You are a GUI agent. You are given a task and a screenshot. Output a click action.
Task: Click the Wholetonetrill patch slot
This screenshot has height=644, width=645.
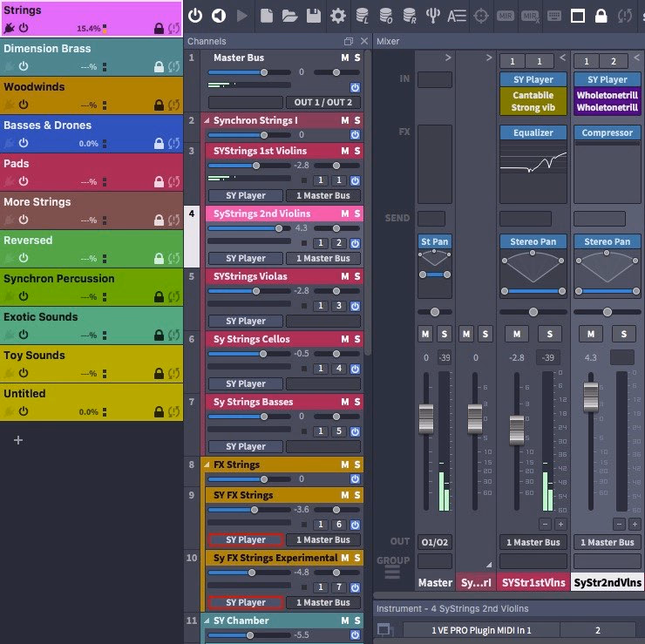click(x=607, y=101)
